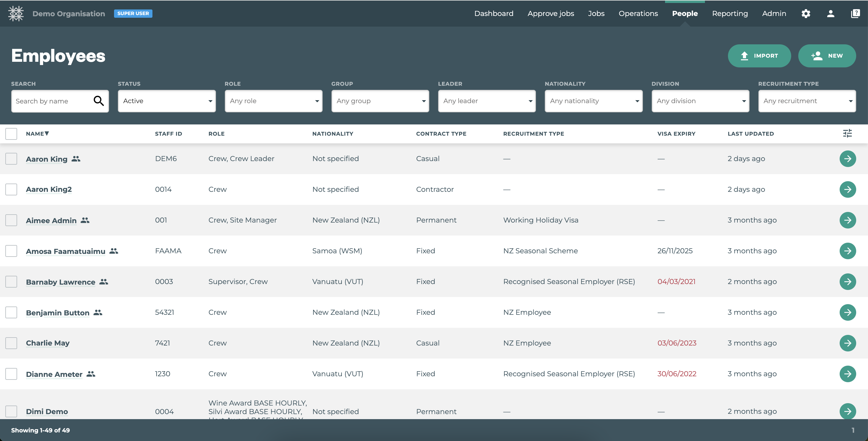Click the user profile icon
Image resolution: width=868 pixels, height=441 pixels.
830,14
